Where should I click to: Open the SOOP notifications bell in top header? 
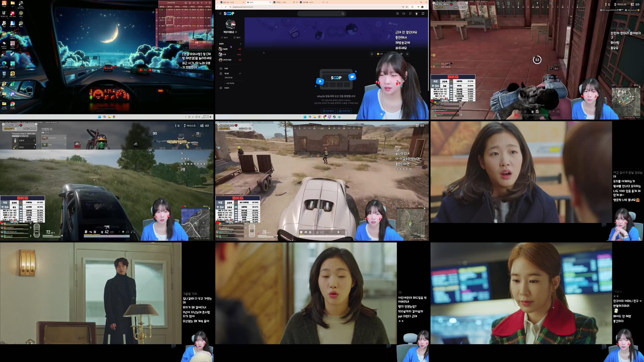[x=410, y=13]
